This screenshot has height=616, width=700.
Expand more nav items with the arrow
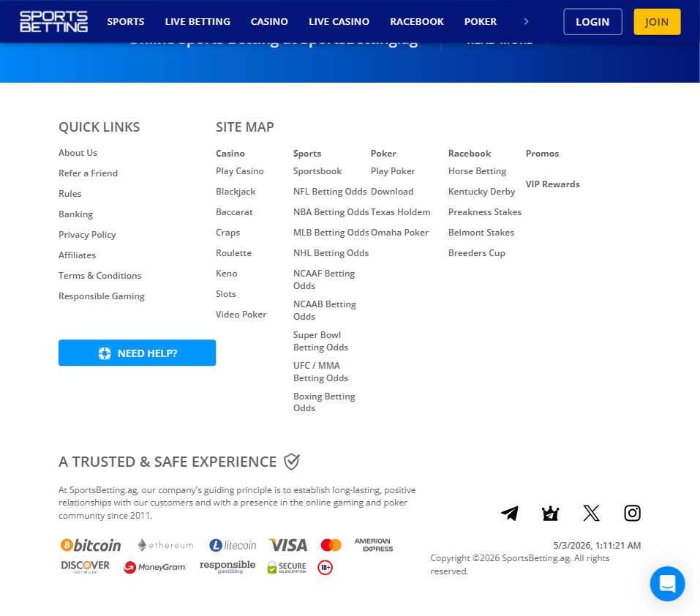(526, 21)
